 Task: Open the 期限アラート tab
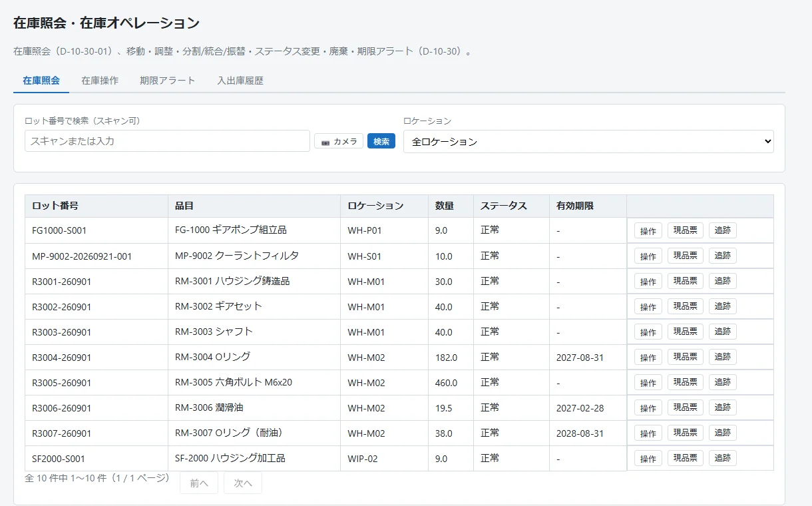(168, 81)
